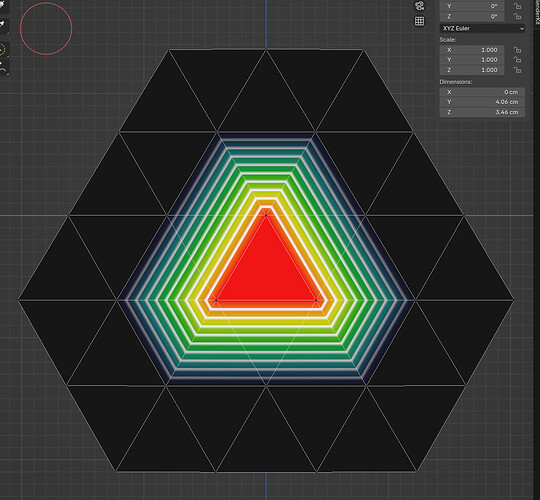Select the yellow dashed-circle tool in left toolbar

(3, 50)
